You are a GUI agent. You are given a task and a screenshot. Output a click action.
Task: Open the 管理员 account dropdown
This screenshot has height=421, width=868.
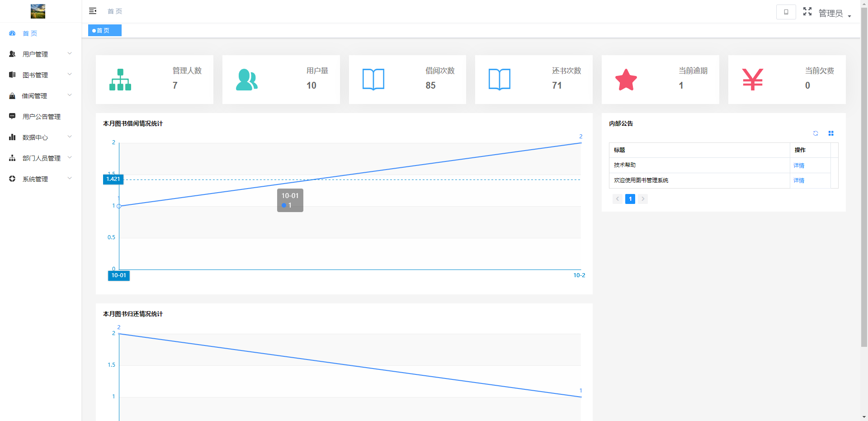pos(834,14)
